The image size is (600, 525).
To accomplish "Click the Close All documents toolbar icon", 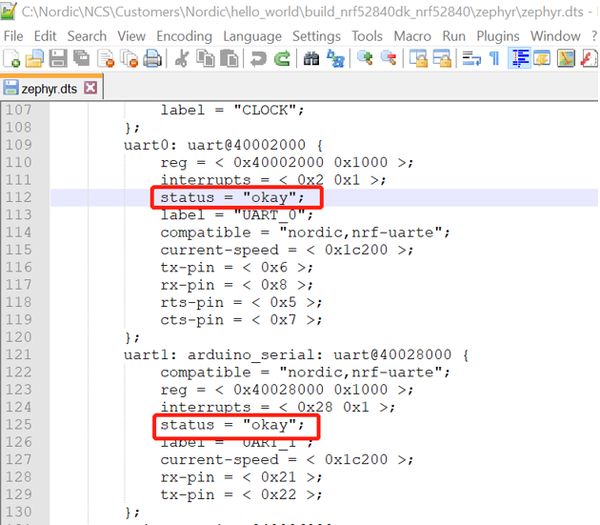I will tap(129, 59).
